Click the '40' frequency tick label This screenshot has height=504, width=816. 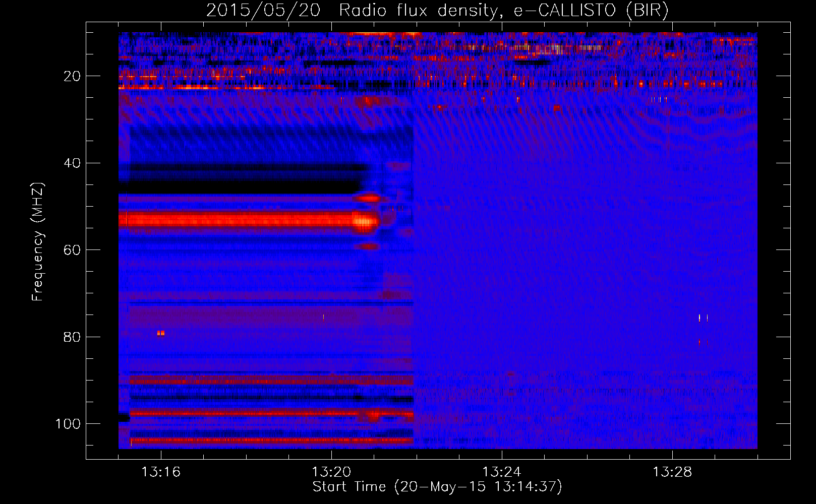[x=73, y=163]
